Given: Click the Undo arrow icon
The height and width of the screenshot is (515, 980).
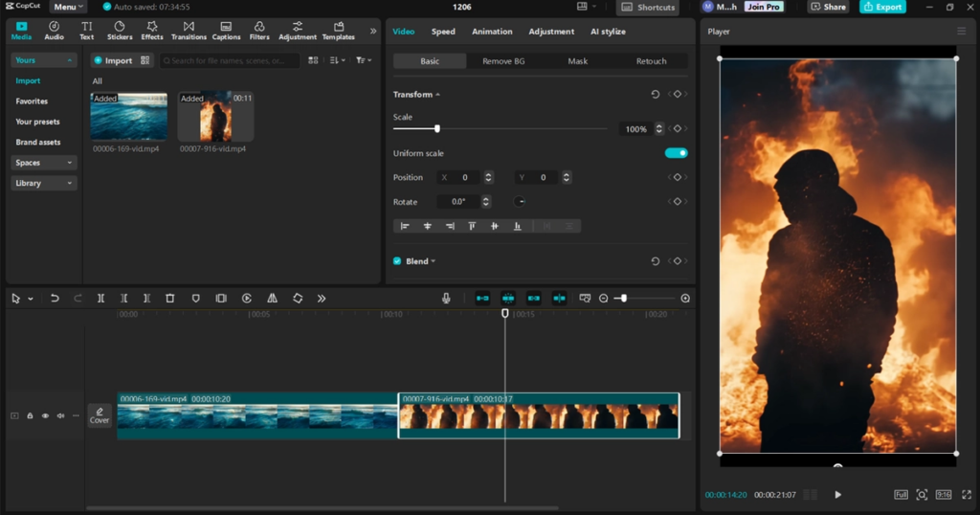Looking at the screenshot, I should (x=55, y=298).
